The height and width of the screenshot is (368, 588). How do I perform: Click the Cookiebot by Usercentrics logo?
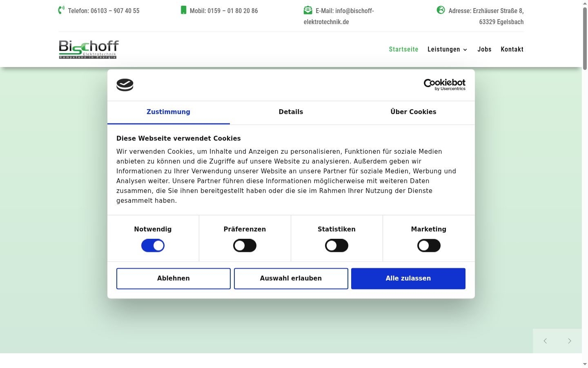(x=445, y=85)
